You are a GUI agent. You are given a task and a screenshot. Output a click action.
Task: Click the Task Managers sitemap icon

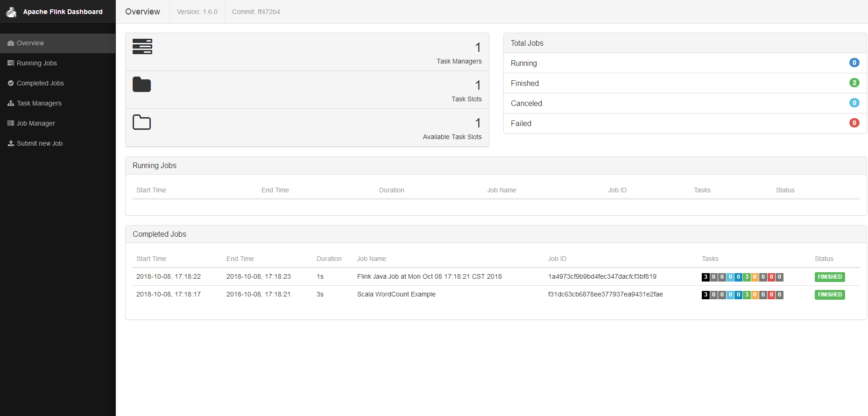click(x=11, y=103)
